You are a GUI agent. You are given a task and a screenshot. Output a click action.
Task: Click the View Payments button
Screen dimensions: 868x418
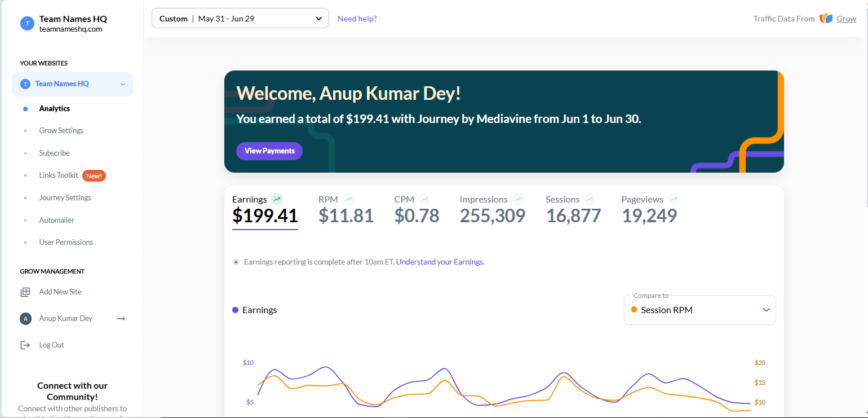[x=269, y=151]
